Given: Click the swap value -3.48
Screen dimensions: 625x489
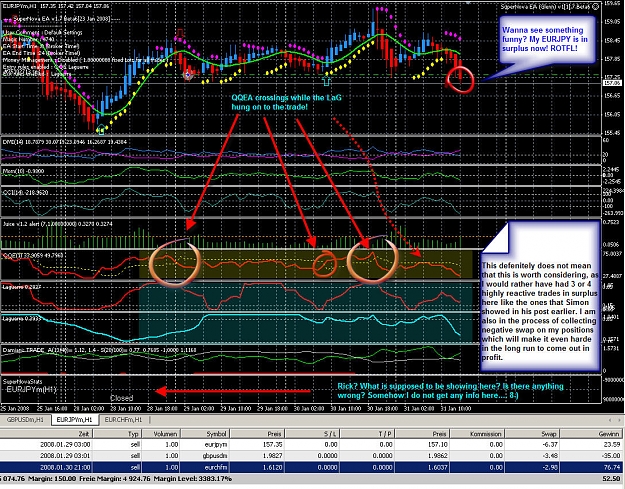Looking at the screenshot, I should tap(550, 456).
